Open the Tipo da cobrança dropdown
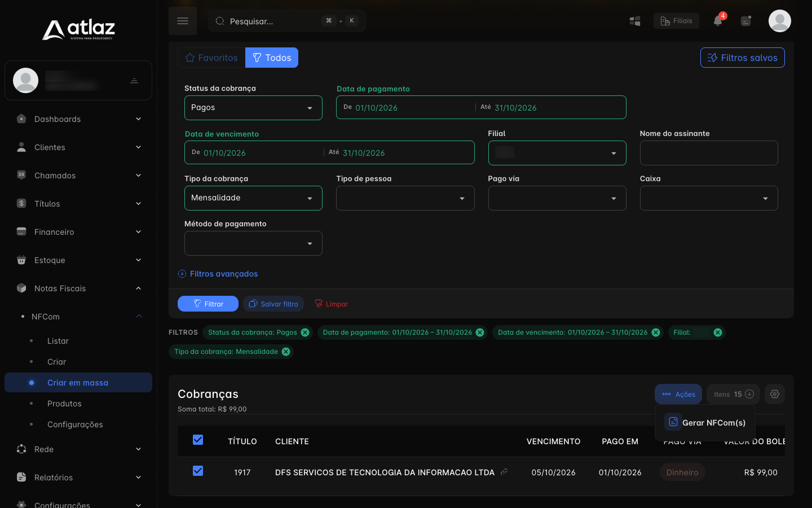The height and width of the screenshot is (508, 812). click(253, 198)
